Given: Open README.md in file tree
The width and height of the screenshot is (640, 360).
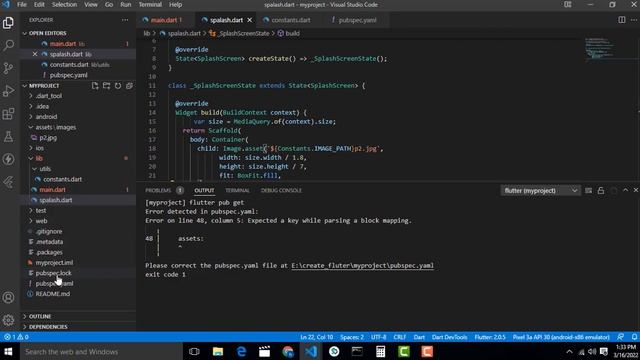Looking at the screenshot, I should click(52, 294).
